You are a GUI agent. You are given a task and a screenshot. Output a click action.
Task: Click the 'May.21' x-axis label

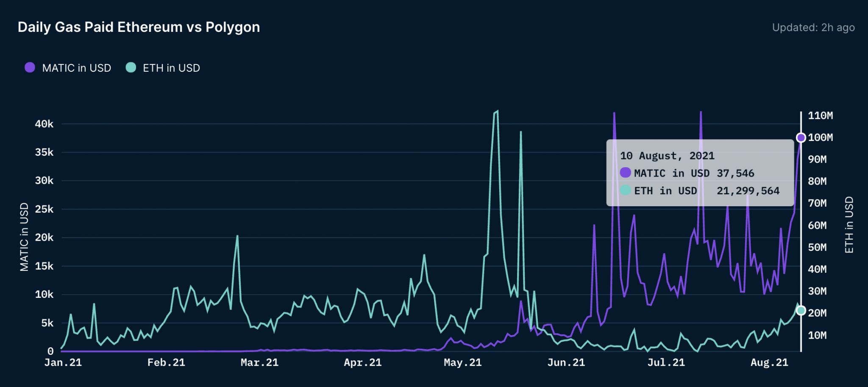pyautogui.click(x=462, y=362)
